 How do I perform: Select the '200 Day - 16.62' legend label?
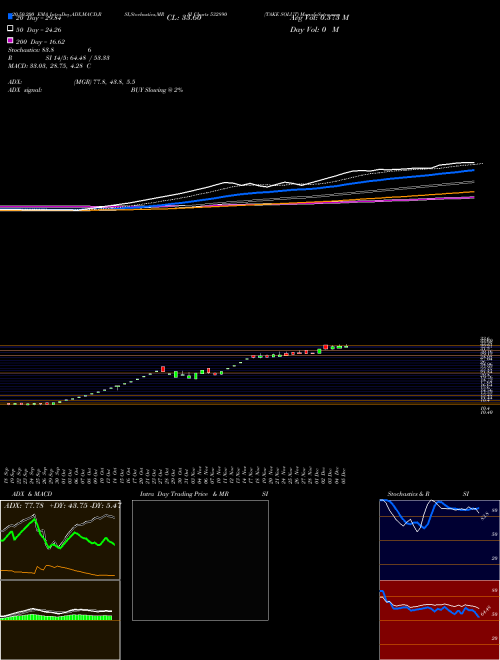40,42
